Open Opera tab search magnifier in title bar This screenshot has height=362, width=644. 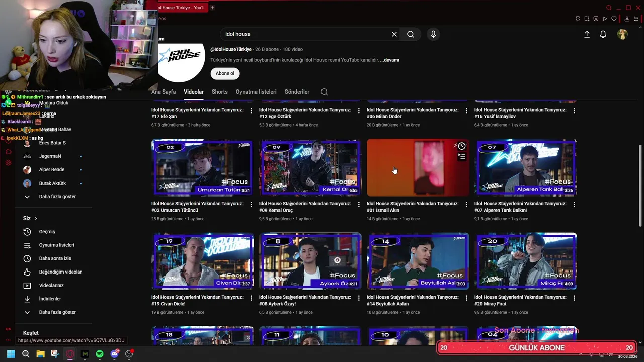[609, 8]
